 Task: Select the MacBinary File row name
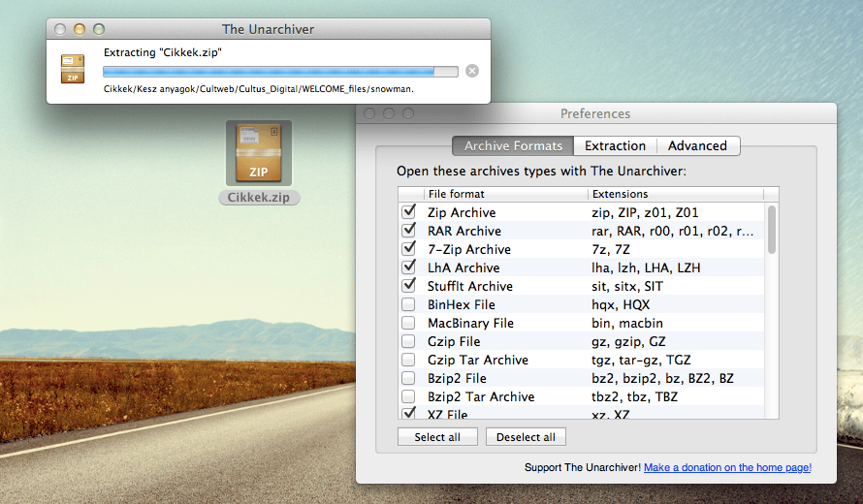470,323
